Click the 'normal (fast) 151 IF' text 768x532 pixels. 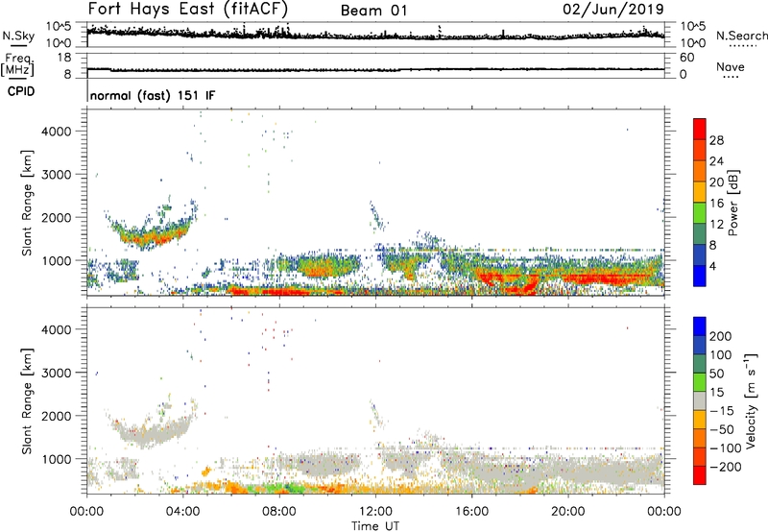click(153, 95)
